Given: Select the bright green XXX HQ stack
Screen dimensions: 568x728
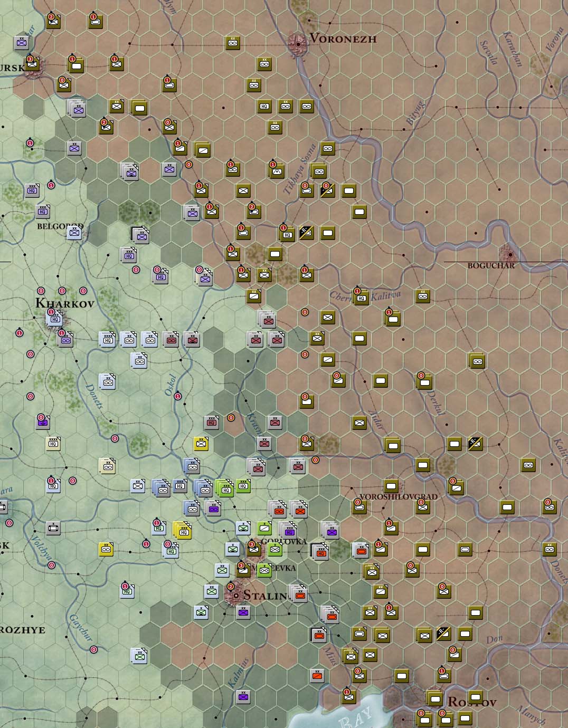Looking at the screenshot, I should click(x=225, y=487).
